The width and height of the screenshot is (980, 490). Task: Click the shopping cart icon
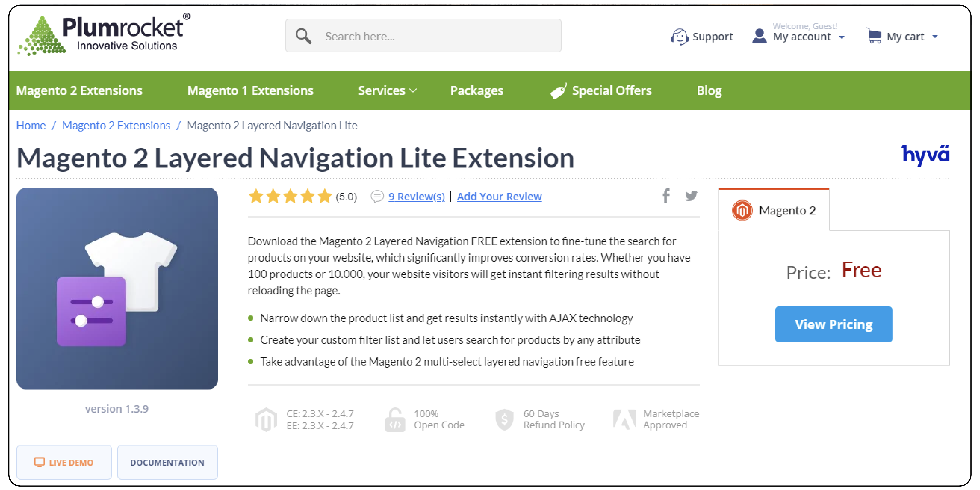pyautogui.click(x=874, y=36)
